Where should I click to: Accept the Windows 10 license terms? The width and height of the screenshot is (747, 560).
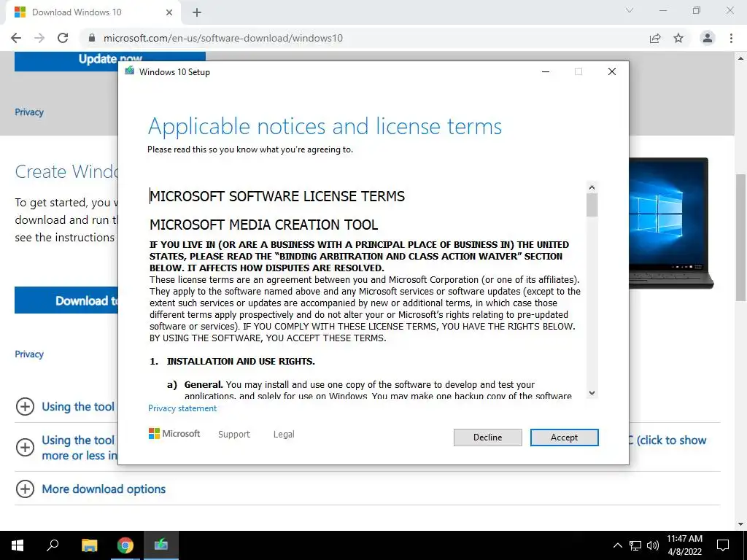coord(564,437)
